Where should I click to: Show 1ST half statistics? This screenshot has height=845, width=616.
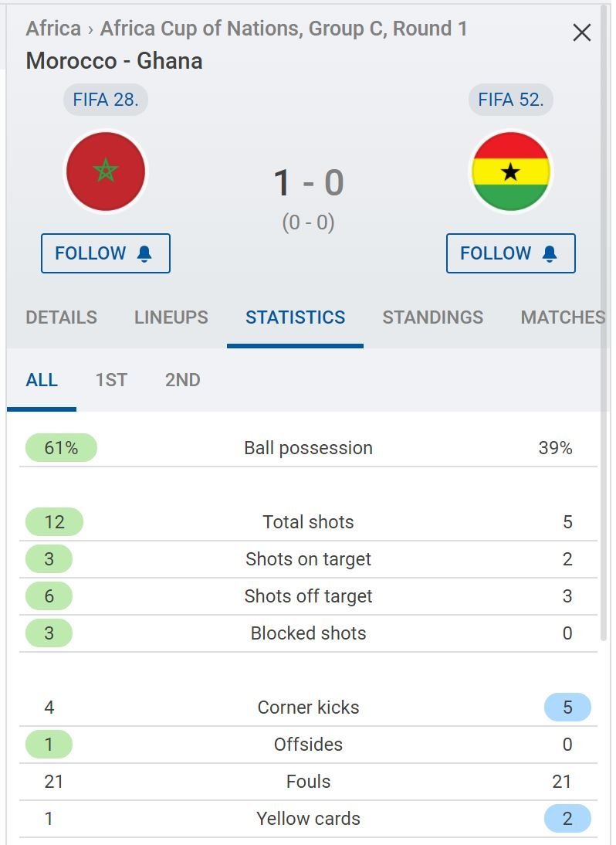(111, 380)
